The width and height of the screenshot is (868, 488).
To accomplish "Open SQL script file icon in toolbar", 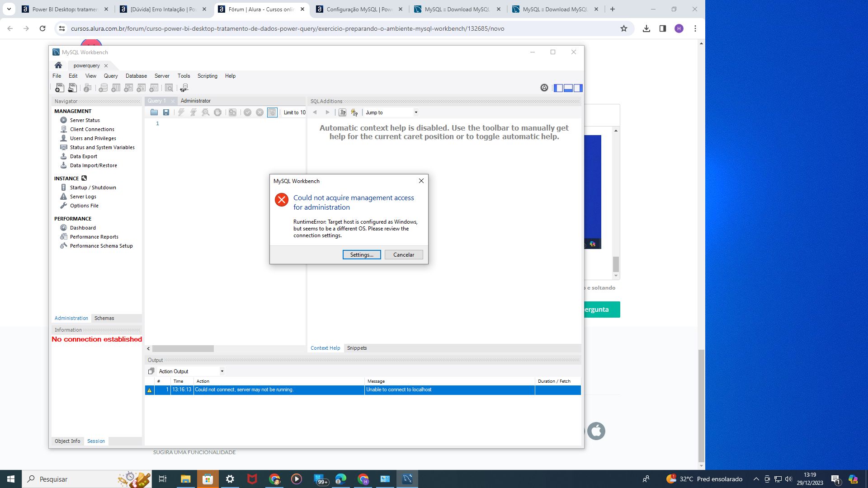I will (72, 88).
